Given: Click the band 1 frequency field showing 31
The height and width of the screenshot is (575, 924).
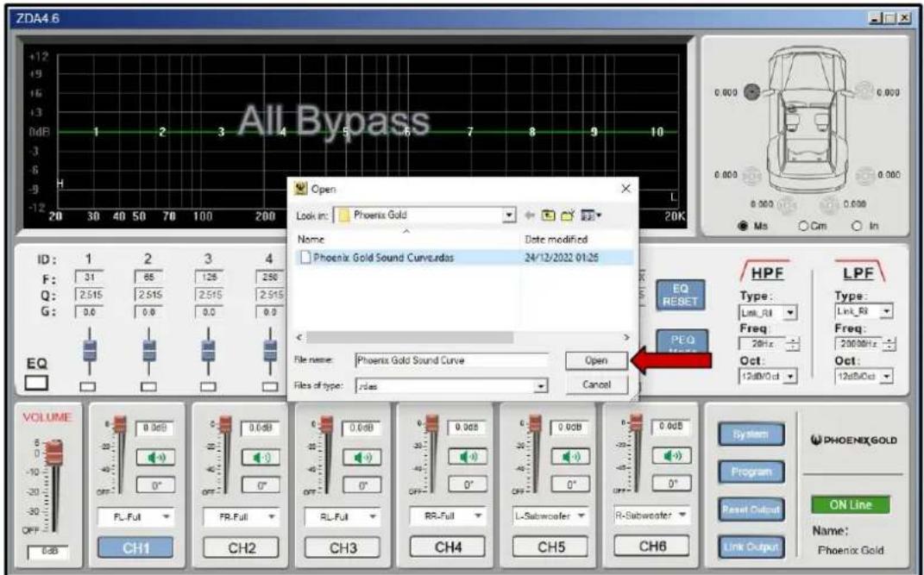Looking at the screenshot, I should (90, 276).
